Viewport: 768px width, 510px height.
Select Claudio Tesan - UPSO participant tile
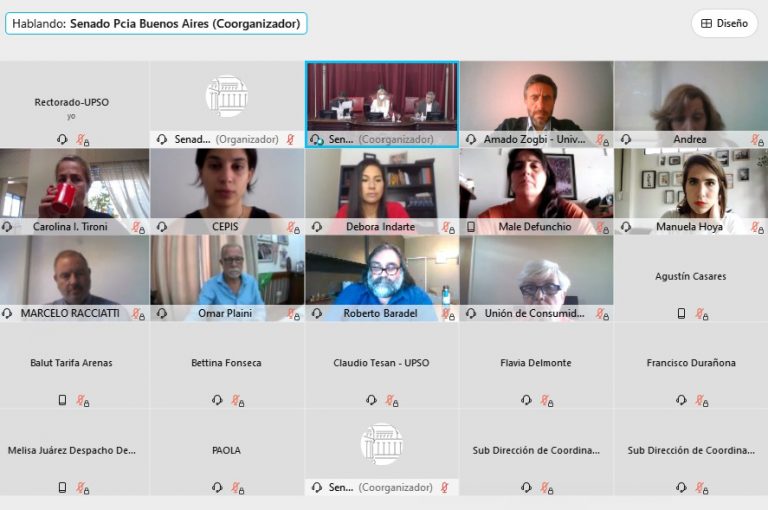[x=382, y=365]
